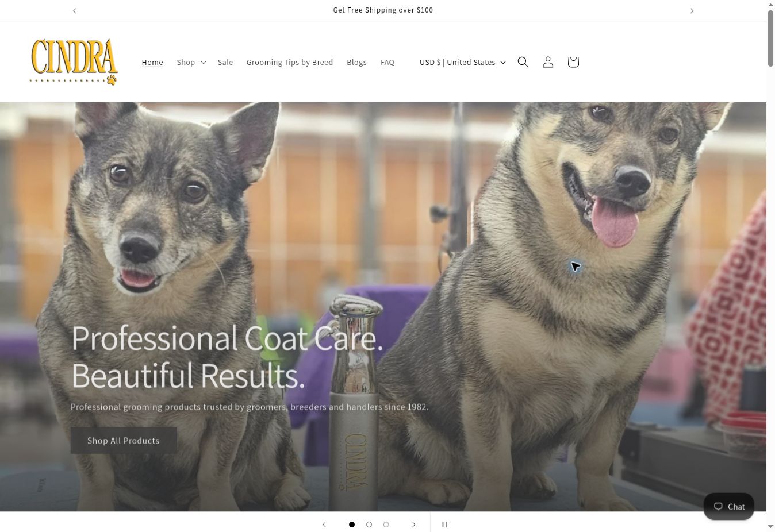Screen dimensions: 775x532
Task: Go to previous hero slide
Action: coord(324,525)
